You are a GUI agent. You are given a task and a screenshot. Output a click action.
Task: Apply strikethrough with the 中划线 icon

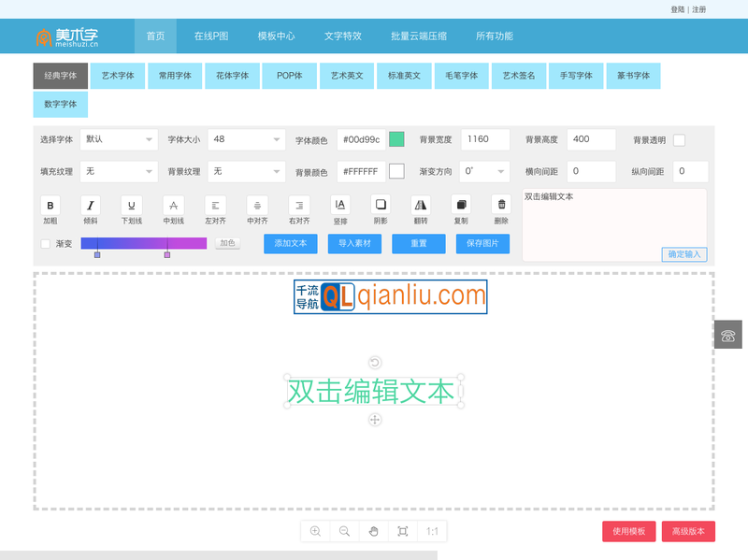[171, 208]
